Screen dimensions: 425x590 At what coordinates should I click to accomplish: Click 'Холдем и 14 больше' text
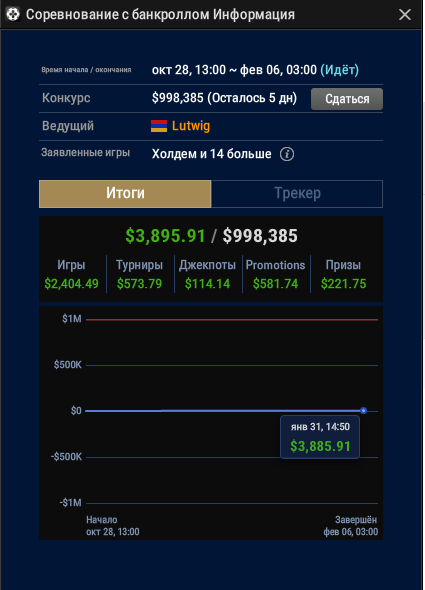212,154
